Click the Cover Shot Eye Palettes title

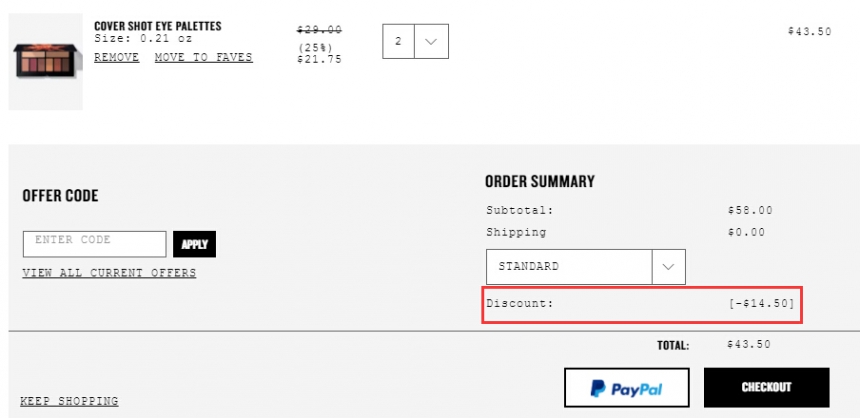tap(157, 26)
